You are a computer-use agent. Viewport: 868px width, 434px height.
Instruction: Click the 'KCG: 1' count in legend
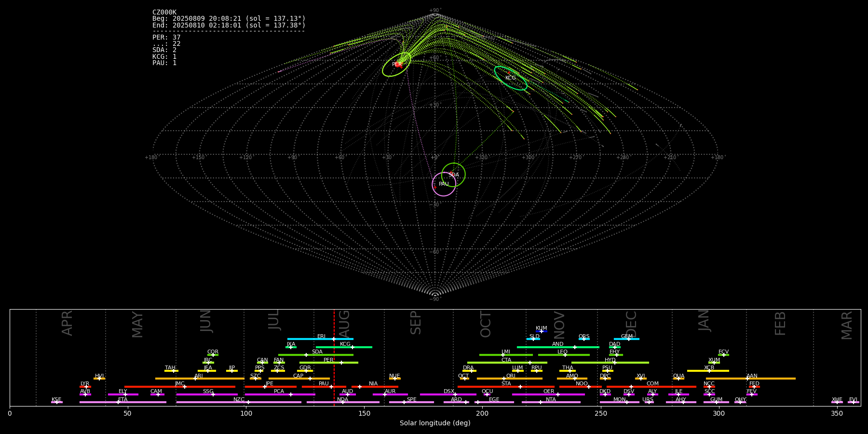(164, 56)
